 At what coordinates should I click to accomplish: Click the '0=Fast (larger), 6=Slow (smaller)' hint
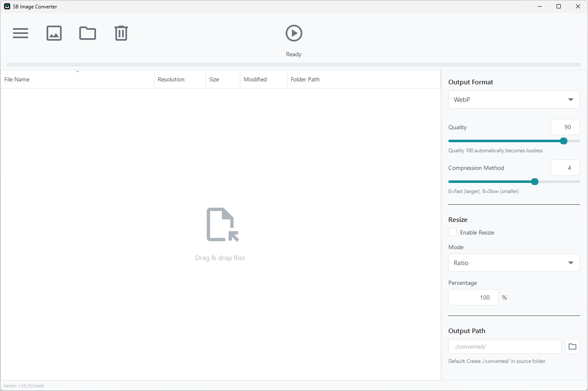click(x=484, y=191)
